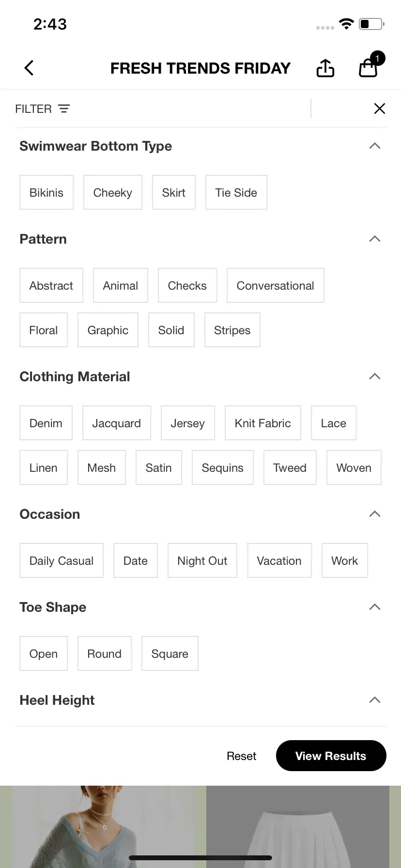This screenshot has width=401, height=868.
Task: Collapse the Swimwear Bottom Type section
Action: click(375, 146)
